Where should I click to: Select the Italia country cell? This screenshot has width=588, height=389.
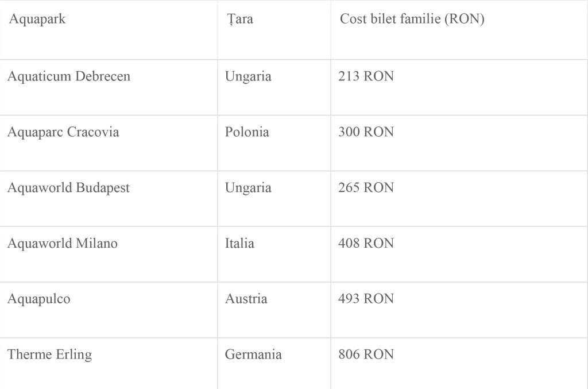[239, 244]
